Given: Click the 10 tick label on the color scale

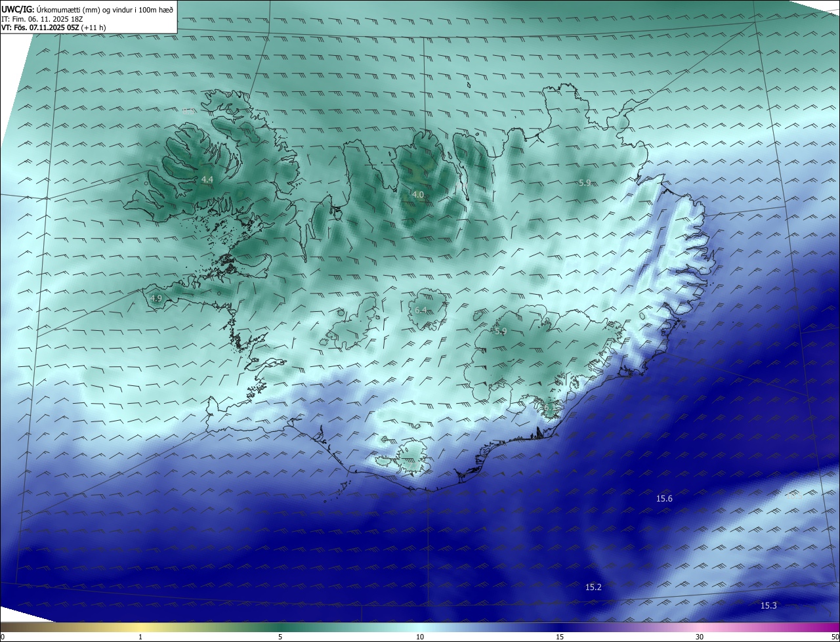Looking at the screenshot, I should [x=420, y=637].
